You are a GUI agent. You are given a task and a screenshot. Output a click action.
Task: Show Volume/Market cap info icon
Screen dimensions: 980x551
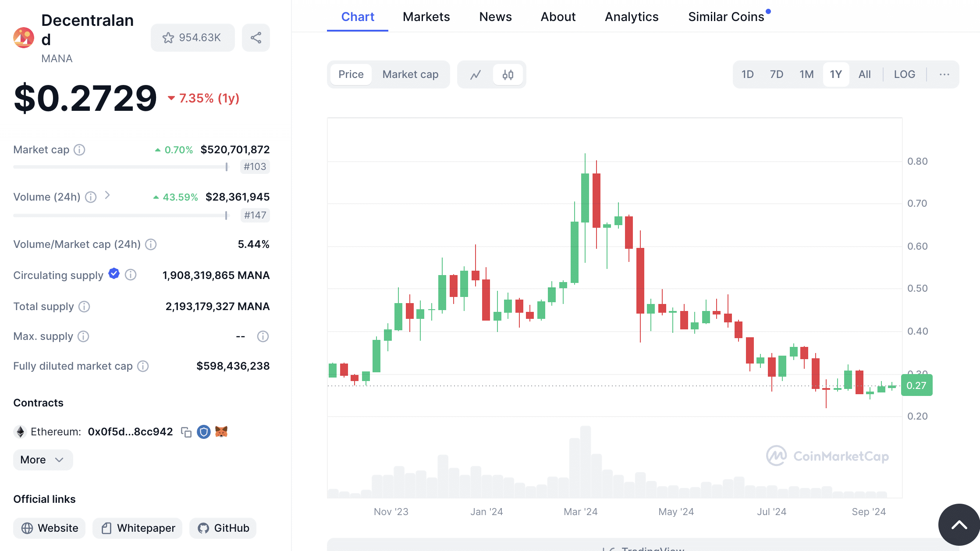tap(151, 244)
